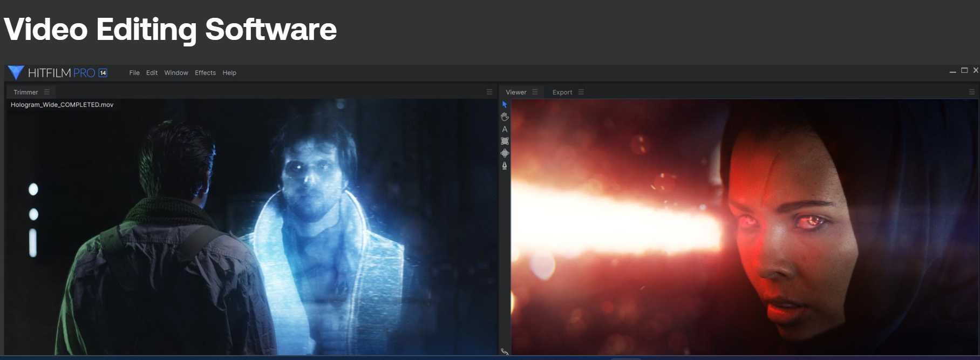Open the Trimmer tab's hamburger menu
The height and width of the screenshot is (360, 980).
pos(47,92)
